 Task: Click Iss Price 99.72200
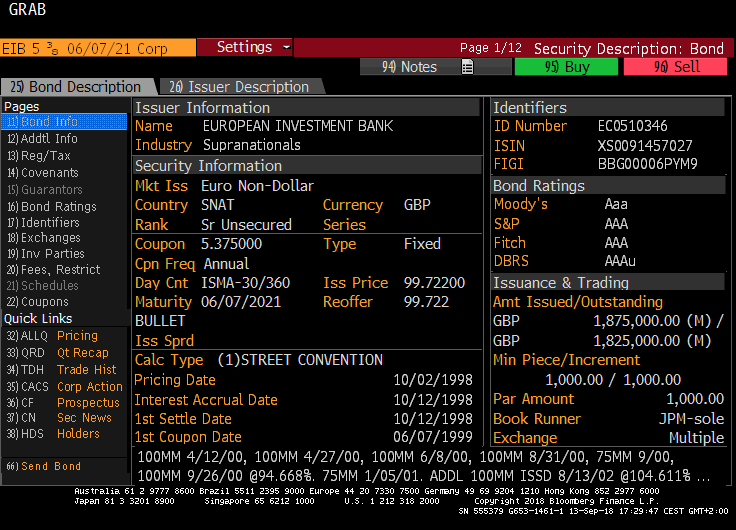click(x=434, y=283)
